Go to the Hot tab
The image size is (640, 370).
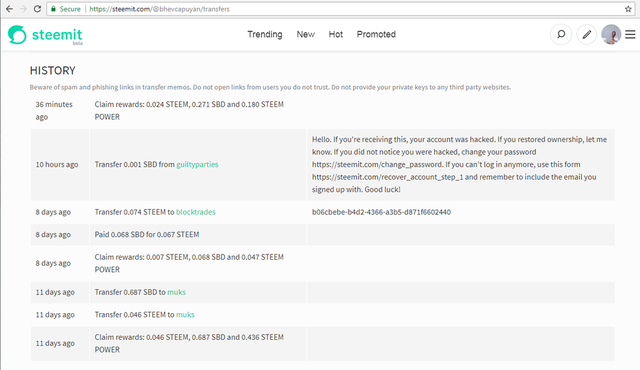(x=336, y=34)
